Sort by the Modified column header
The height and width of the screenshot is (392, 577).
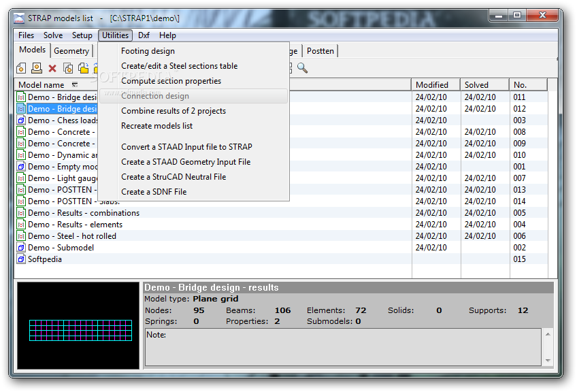tap(435, 85)
